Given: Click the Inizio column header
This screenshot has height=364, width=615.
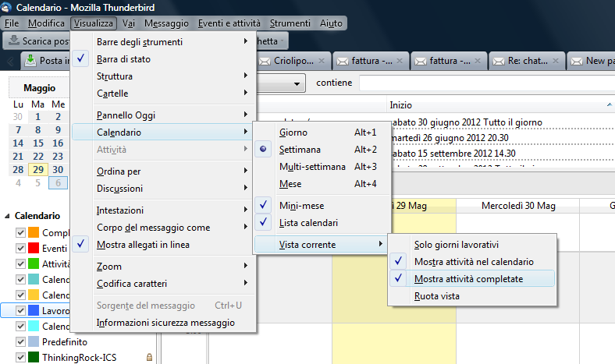Looking at the screenshot, I should click(x=500, y=105).
